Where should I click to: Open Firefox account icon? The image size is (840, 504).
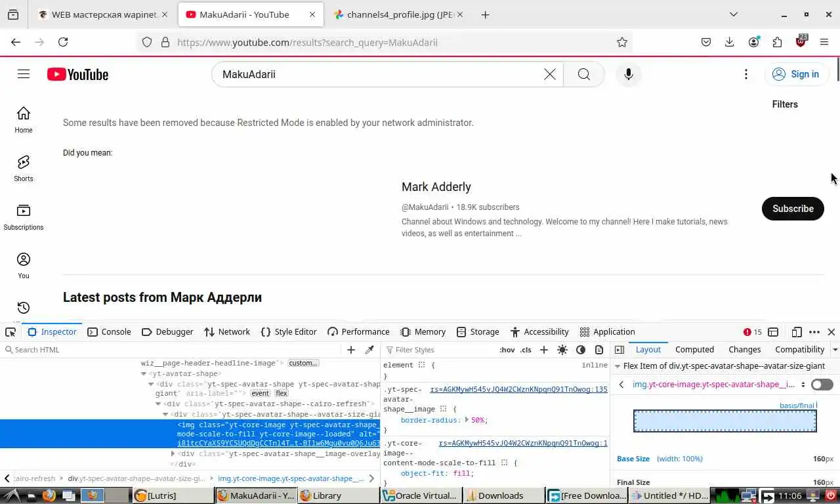[x=753, y=42]
